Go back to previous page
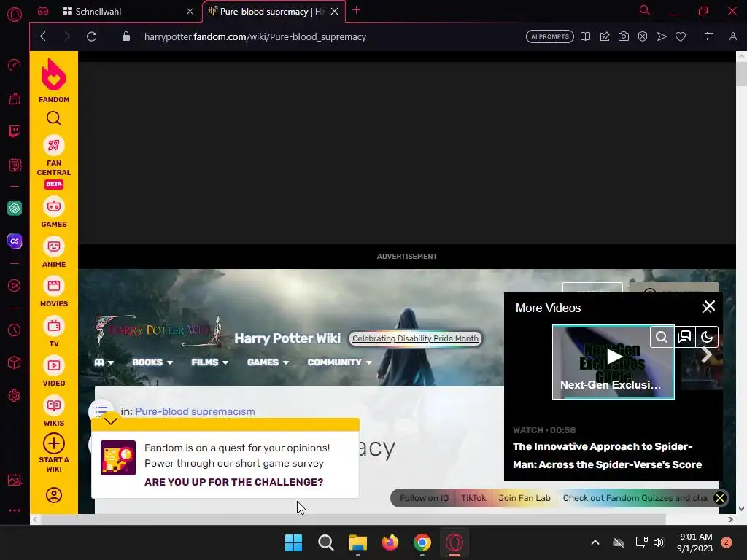This screenshot has height=560, width=747. coord(43,36)
